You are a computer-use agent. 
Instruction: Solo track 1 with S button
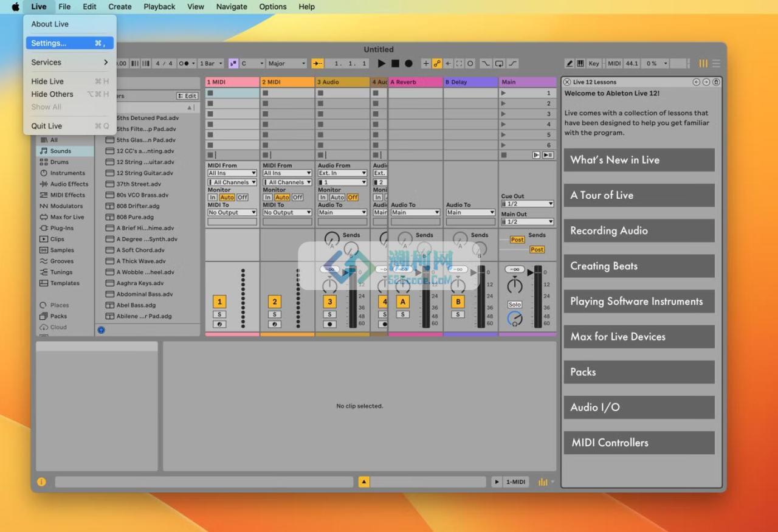[x=219, y=314]
